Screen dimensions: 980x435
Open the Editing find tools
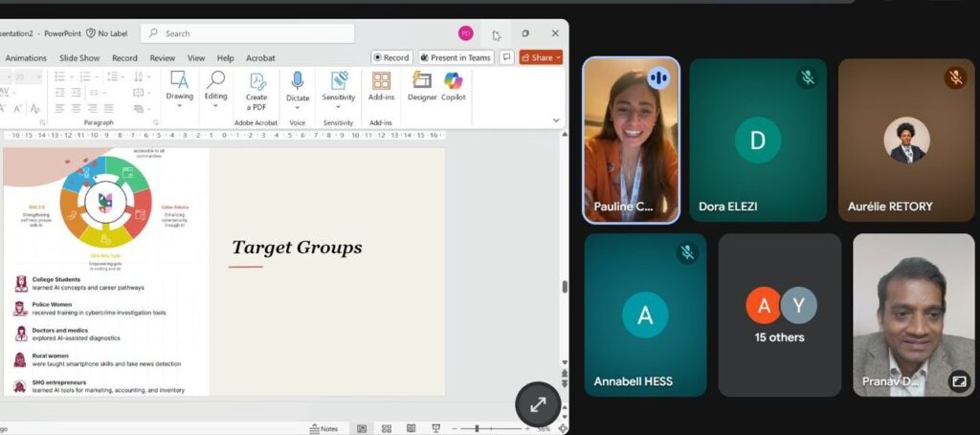pyautogui.click(x=215, y=88)
